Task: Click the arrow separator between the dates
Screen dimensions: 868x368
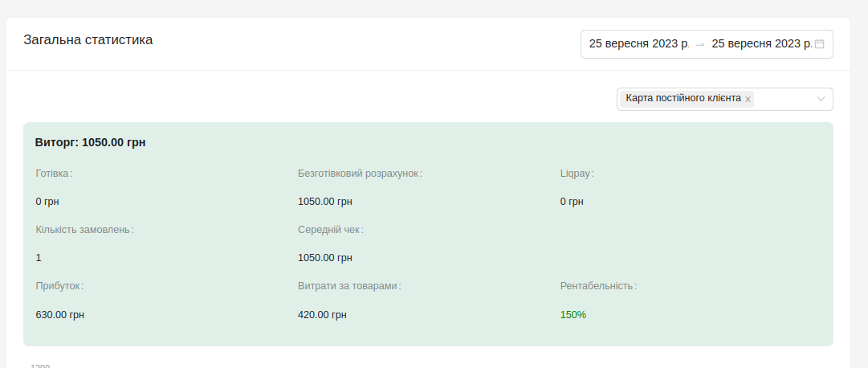Action: coord(700,44)
